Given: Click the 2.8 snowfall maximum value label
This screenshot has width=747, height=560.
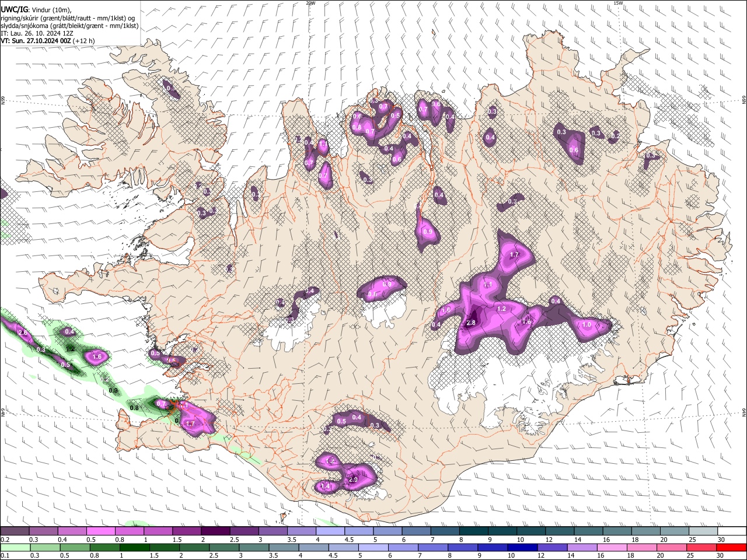Looking at the screenshot, I should point(472,323).
